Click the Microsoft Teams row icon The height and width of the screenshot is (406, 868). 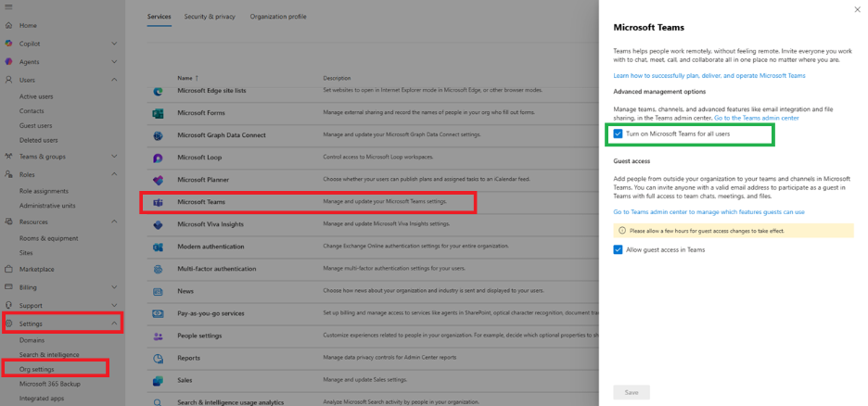pos(158,202)
